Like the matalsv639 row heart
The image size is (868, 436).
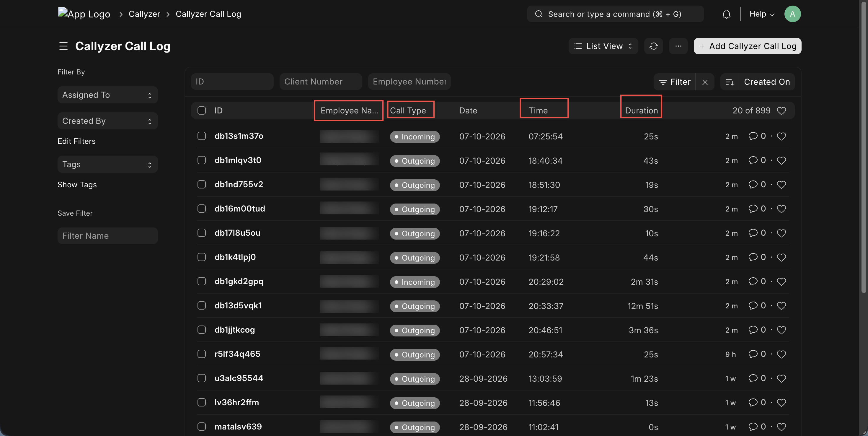coord(781,427)
